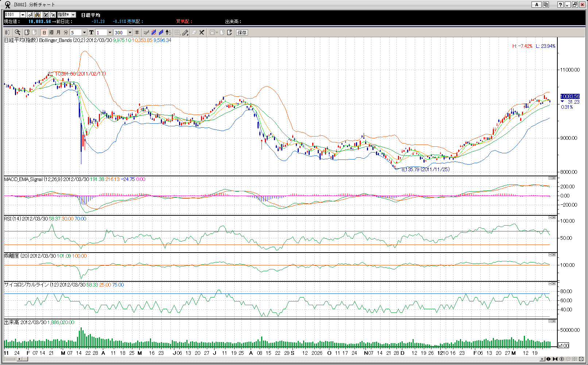Click the A button in title bar
The height and width of the screenshot is (365, 588).
point(536,5)
